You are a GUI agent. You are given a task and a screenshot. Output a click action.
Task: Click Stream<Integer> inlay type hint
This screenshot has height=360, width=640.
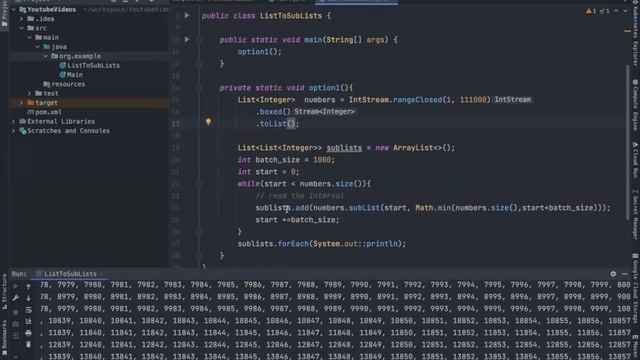(324, 111)
